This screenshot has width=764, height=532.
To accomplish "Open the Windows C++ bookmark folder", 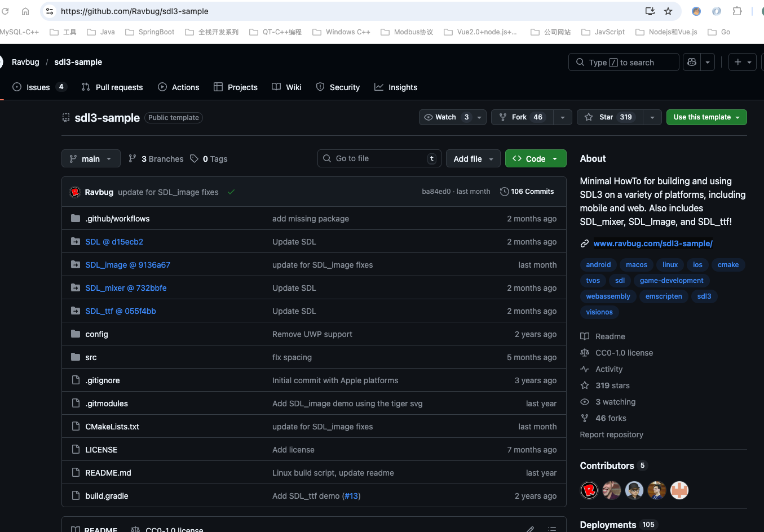I will point(341,32).
